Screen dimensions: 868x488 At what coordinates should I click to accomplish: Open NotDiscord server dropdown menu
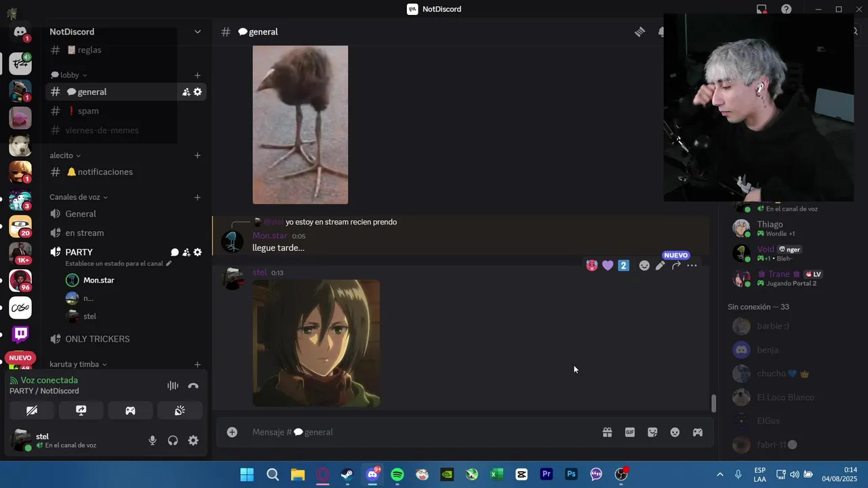pyautogui.click(x=197, y=32)
